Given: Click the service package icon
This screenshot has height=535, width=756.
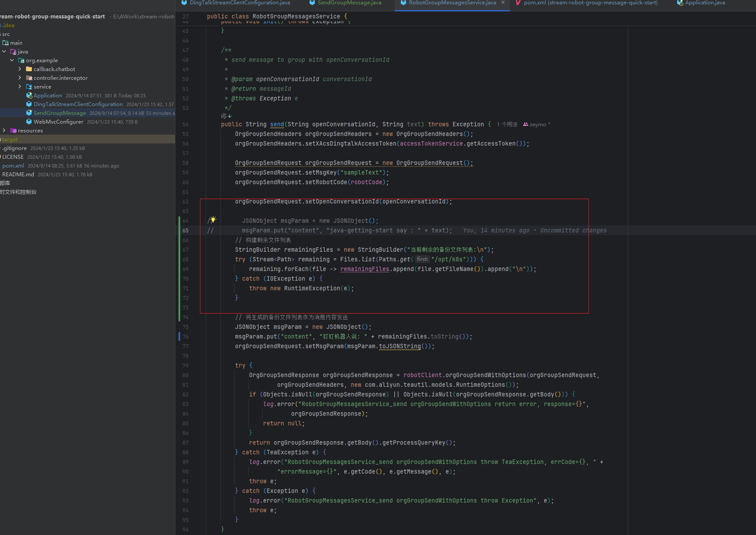Looking at the screenshot, I should (x=29, y=87).
